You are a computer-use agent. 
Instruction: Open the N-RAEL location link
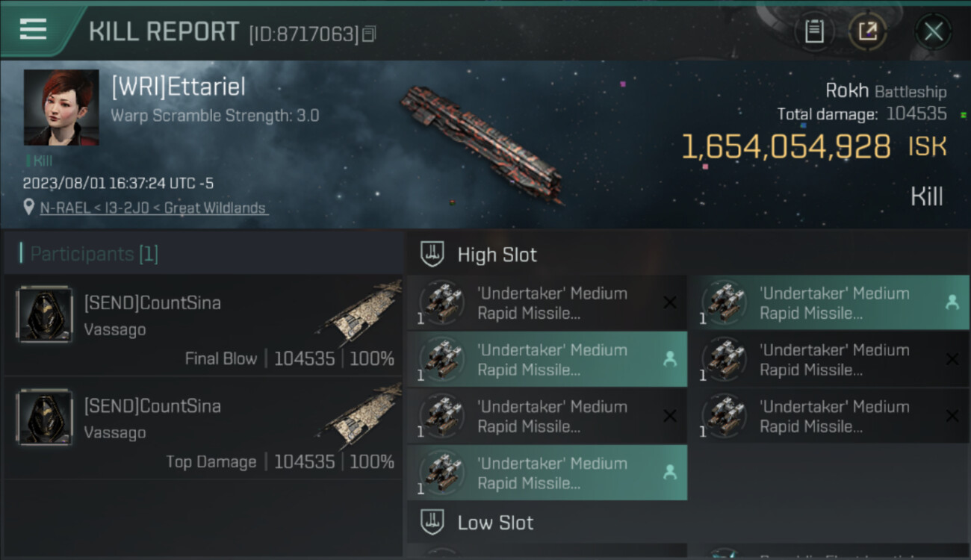tap(153, 208)
